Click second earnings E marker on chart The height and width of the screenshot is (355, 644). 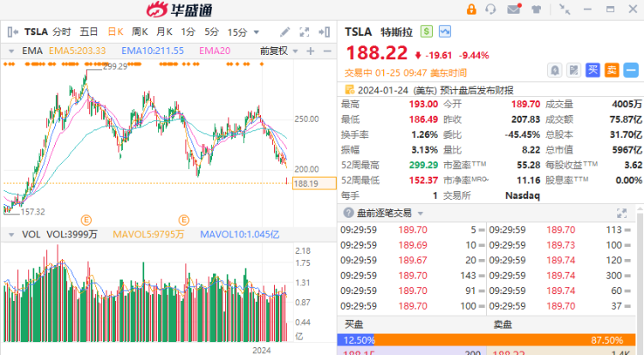184,220
